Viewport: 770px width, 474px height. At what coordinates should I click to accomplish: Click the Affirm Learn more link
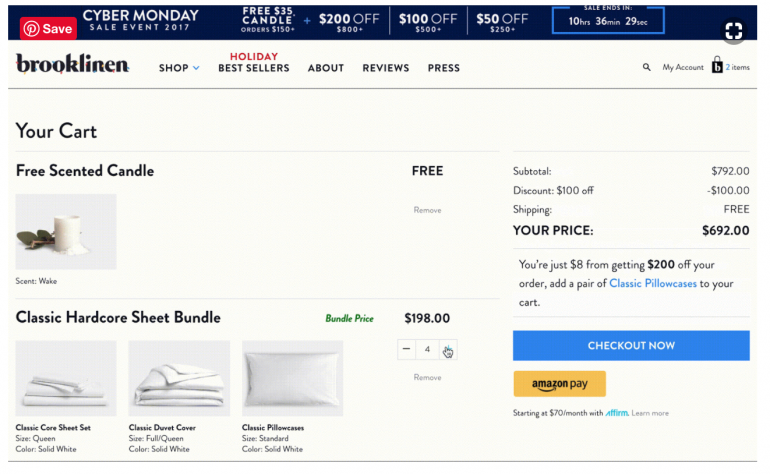(x=650, y=413)
